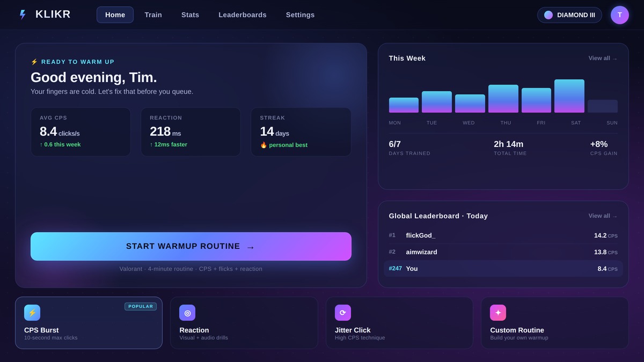Click the Reaction target icon
Screen dimensions: 644x362
coord(187,313)
